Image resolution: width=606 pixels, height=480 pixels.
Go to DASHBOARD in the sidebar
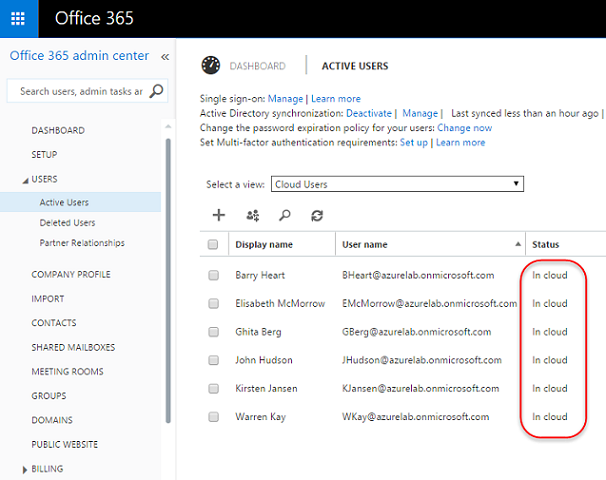pos(58,131)
